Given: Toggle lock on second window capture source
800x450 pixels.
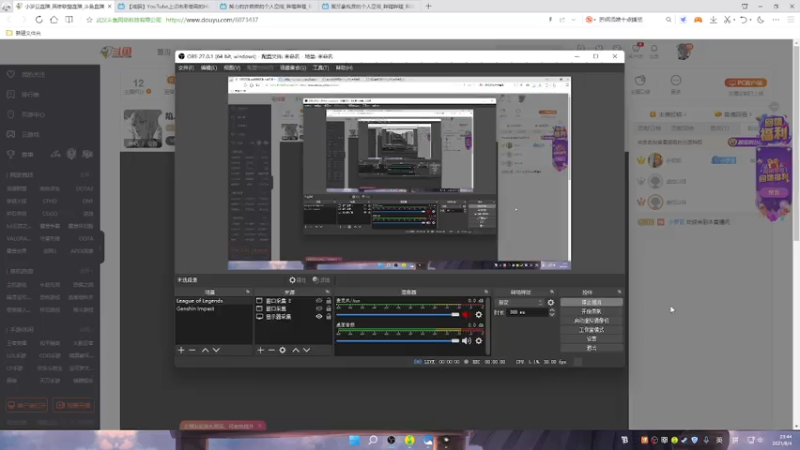Looking at the screenshot, I should (x=329, y=309).
